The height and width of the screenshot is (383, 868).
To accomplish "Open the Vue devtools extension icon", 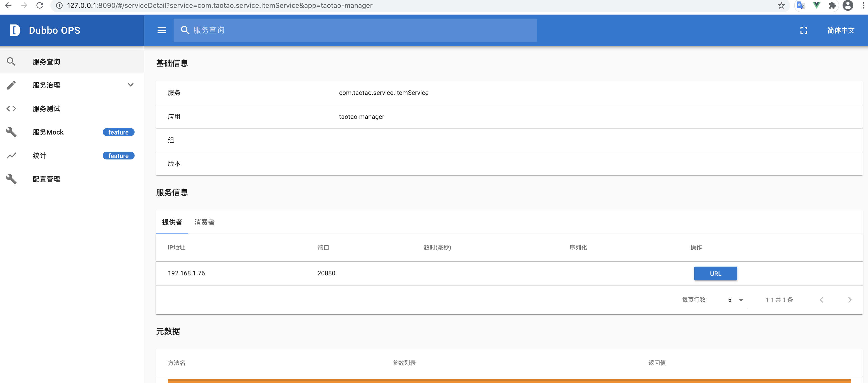I will (x=816, y=5).
